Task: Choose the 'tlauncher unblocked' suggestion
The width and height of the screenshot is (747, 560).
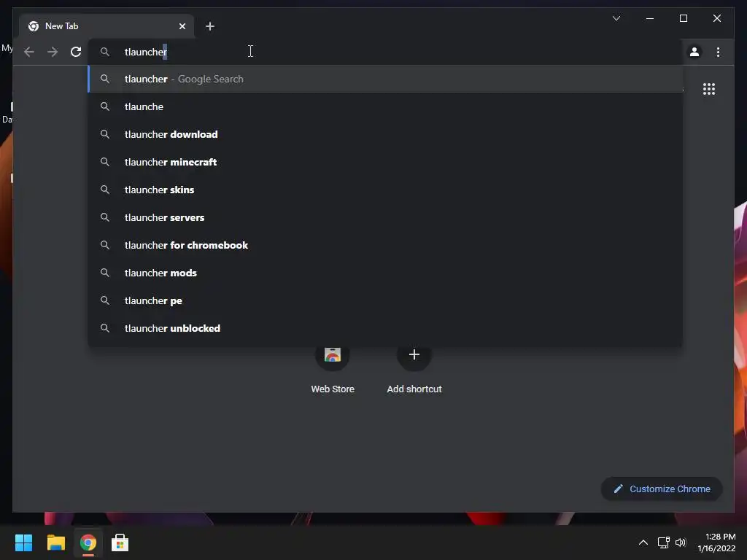Action: point(385,327)
